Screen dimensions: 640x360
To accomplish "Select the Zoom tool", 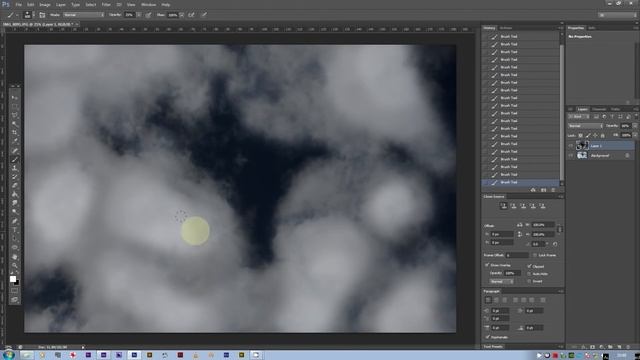I will click(14, 265).
